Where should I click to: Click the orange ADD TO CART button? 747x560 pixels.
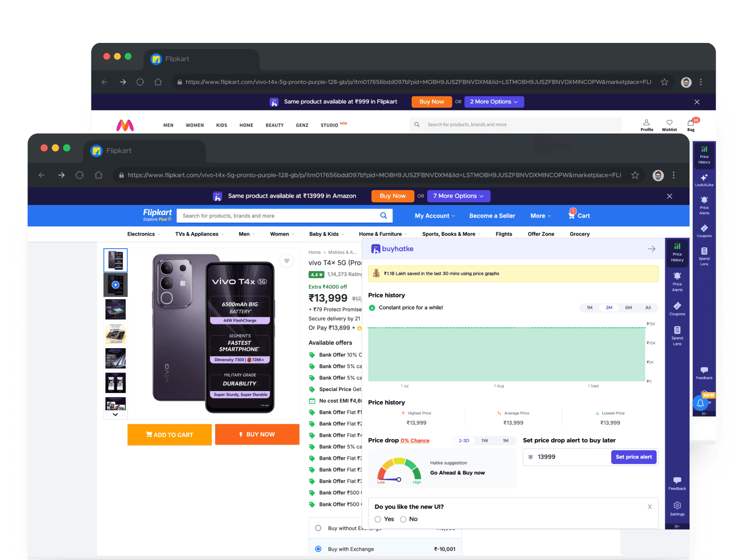169,434
